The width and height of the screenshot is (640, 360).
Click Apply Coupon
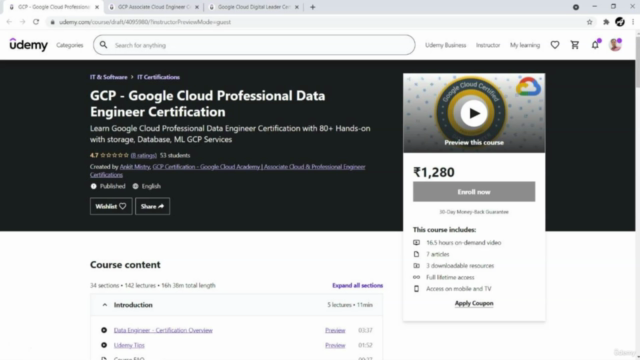[x=474, y=303]
